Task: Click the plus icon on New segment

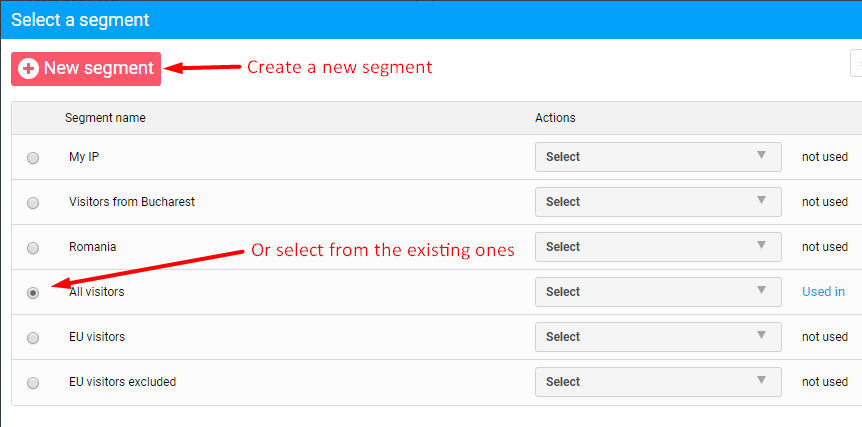Action: point(29,68)
